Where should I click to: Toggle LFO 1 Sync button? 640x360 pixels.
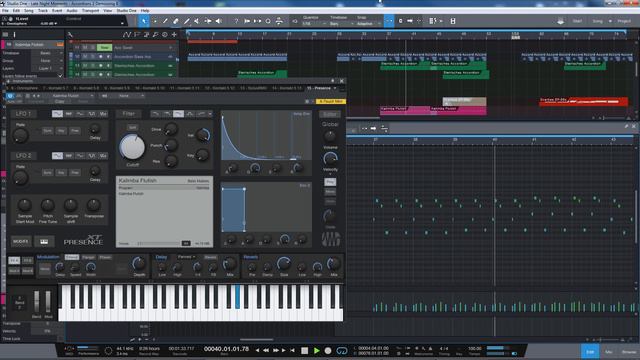(47, 131)
